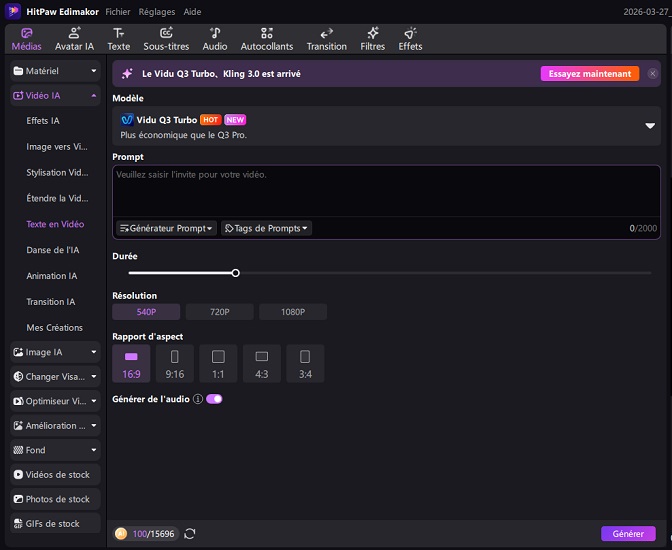
Task: Toggle Générer de l'audio switch
Action: click(x=214, y=399)
